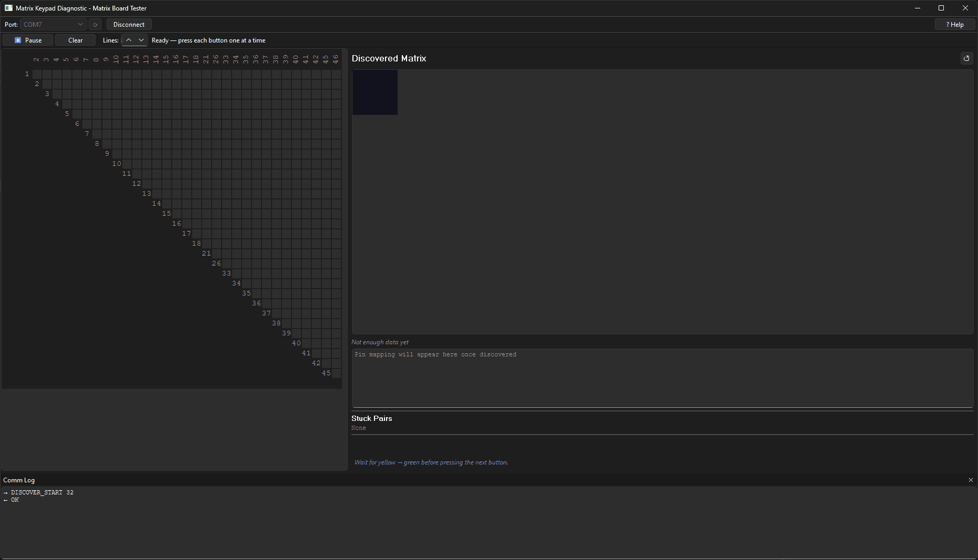
Task: Clear the captured key data
Action: pyautogui.click(x=75, y=40)
